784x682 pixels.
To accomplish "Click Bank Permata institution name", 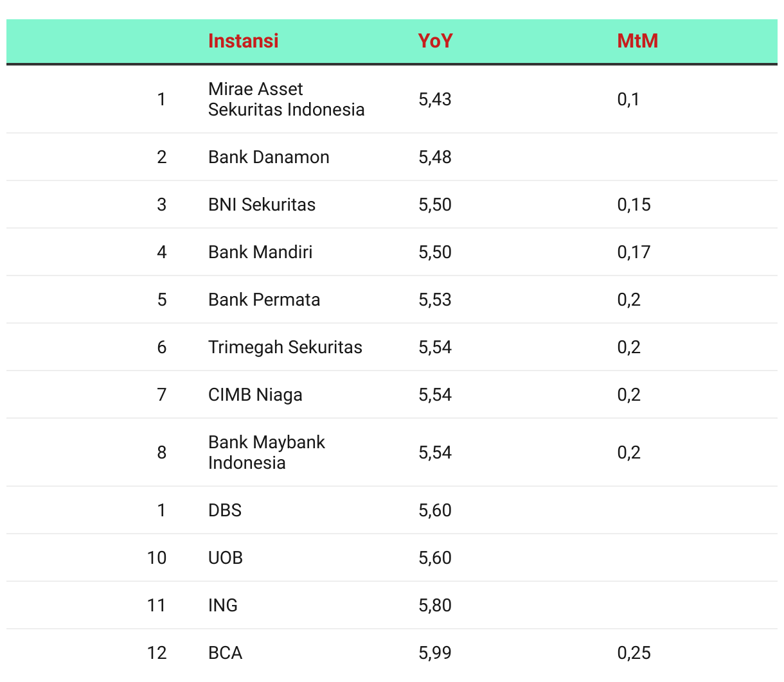I will (x=264, y=300).
